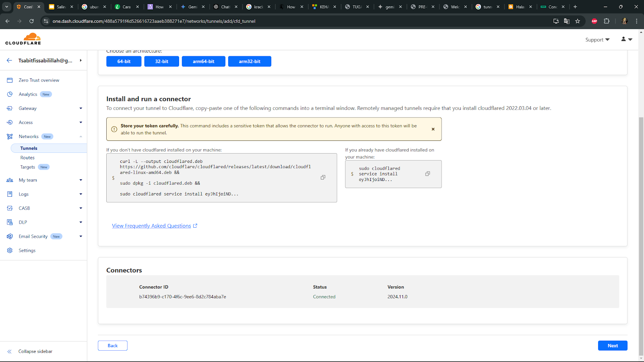The image size is (644, 362).
Task: Click the CASB sidebar icon
Action: pyautogui.click(x=10, y=208)
